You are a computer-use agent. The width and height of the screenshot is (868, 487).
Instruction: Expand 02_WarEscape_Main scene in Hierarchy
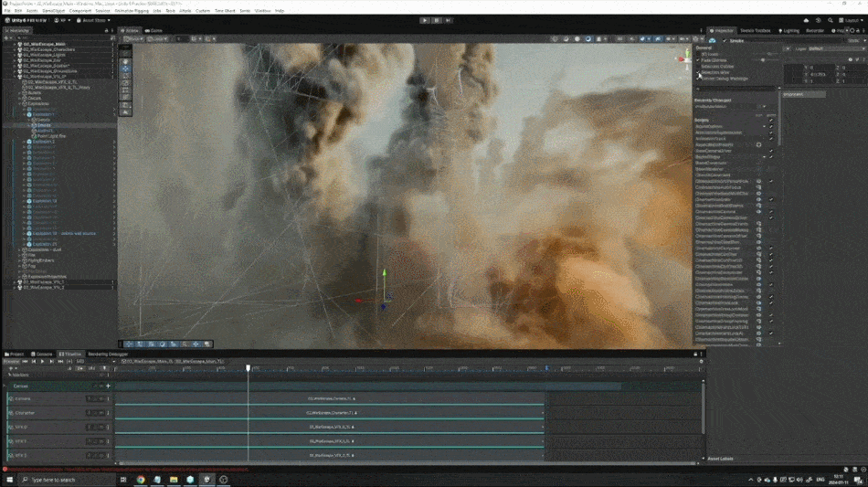tap(15, 44)
